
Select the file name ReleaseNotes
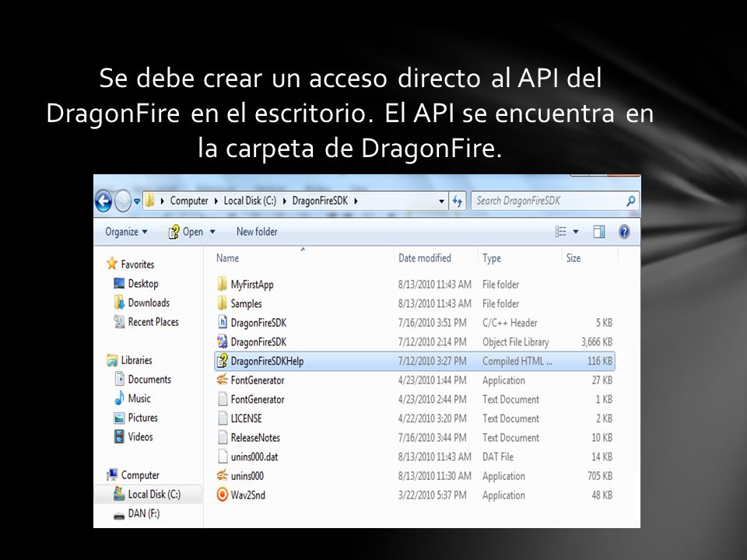255,438
